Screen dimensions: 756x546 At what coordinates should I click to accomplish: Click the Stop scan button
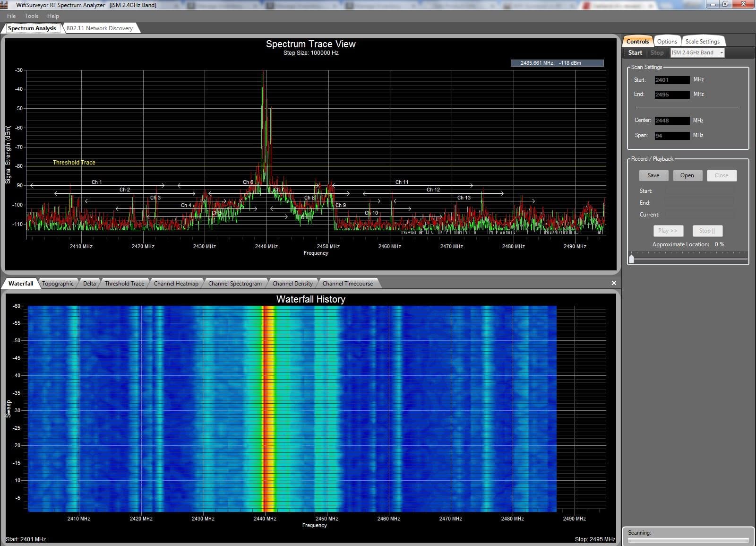click(x=657, y=52)
